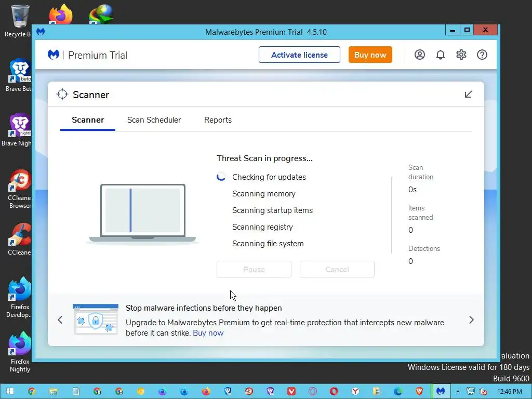The height and width of the screenshot is (399, 532).
Task: Click the Pause scan button
Action: pos(254,270)
